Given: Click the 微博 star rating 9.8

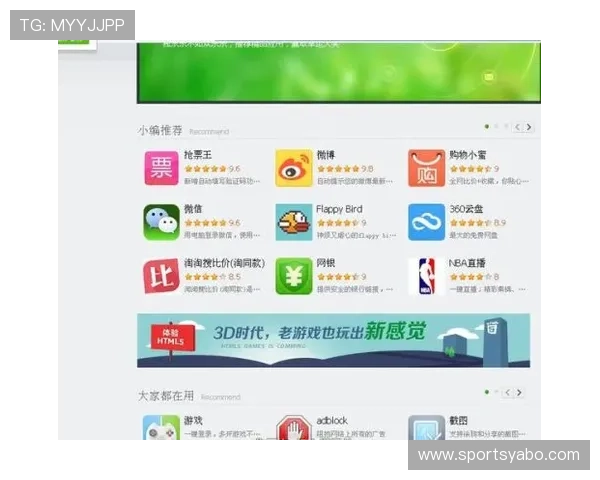Looking at the screenshot, I should point(345,169).
